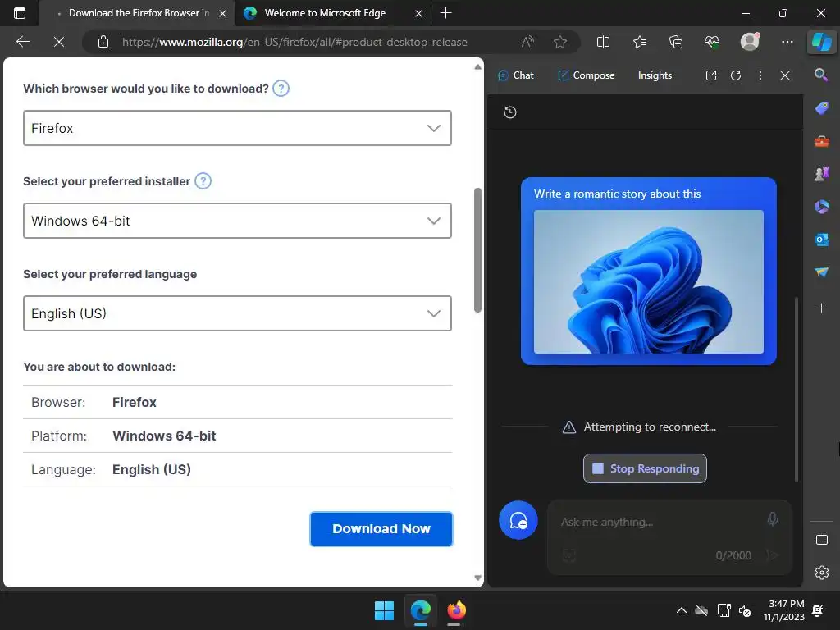
Task: Close the Welcome to Microsoft Edge tab
Action: click(x=418, y=13)
